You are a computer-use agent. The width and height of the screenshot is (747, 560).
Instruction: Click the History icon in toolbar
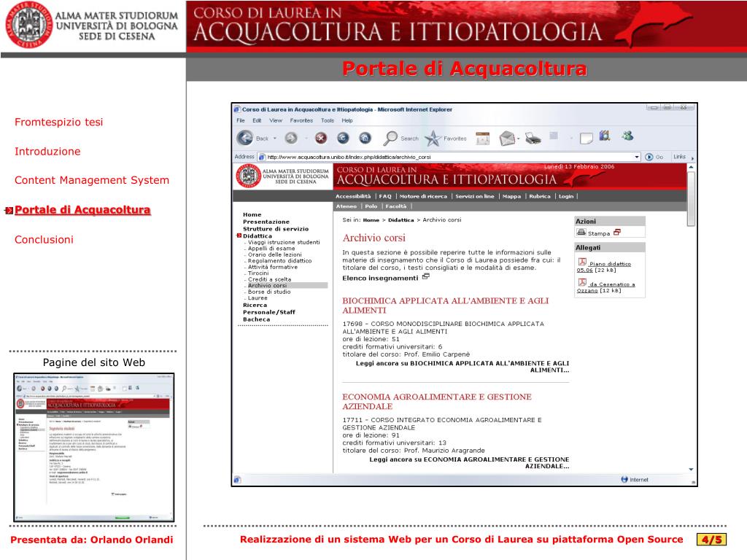pos(483,139)
